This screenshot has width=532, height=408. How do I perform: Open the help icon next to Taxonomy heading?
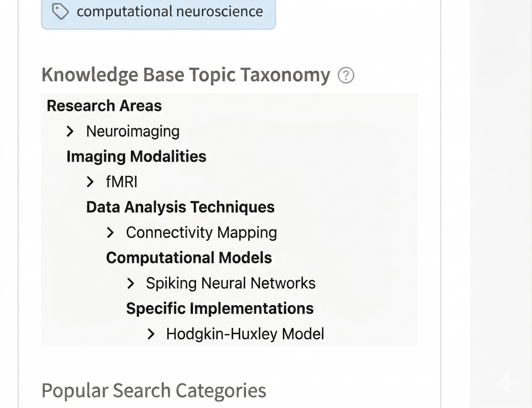pos(346,75)
